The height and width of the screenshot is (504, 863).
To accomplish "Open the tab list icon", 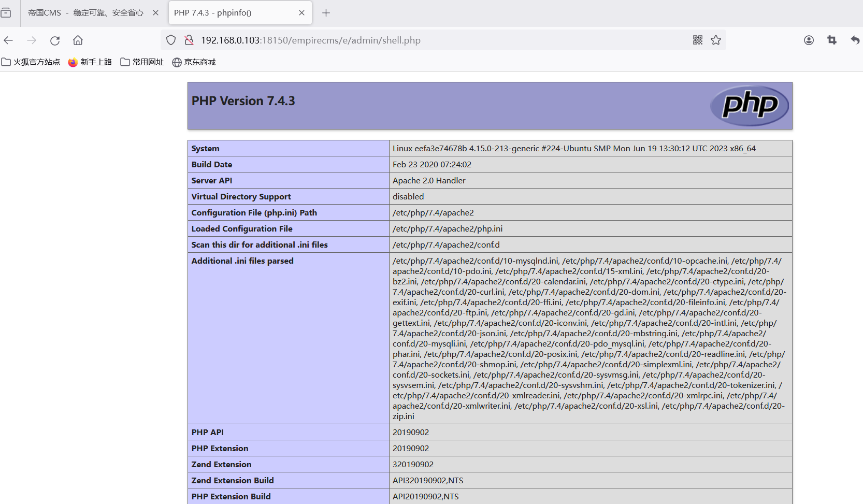I will click(6, 12).
